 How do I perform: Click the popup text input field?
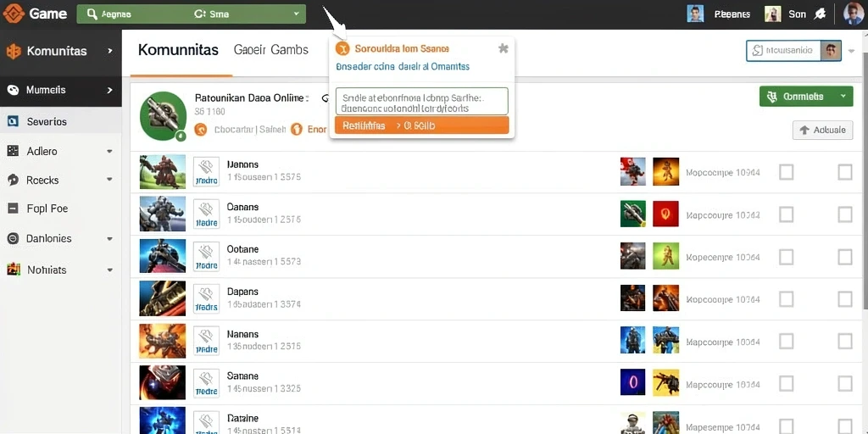click(421, 102)
